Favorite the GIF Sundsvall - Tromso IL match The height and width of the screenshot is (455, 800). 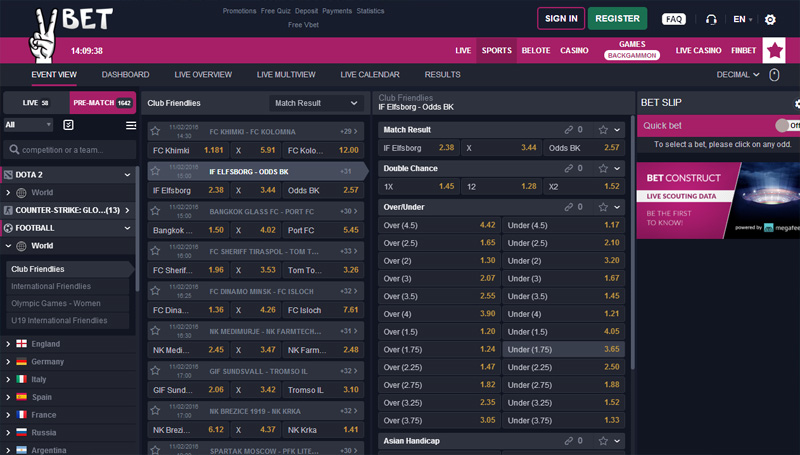click(156, 370)
